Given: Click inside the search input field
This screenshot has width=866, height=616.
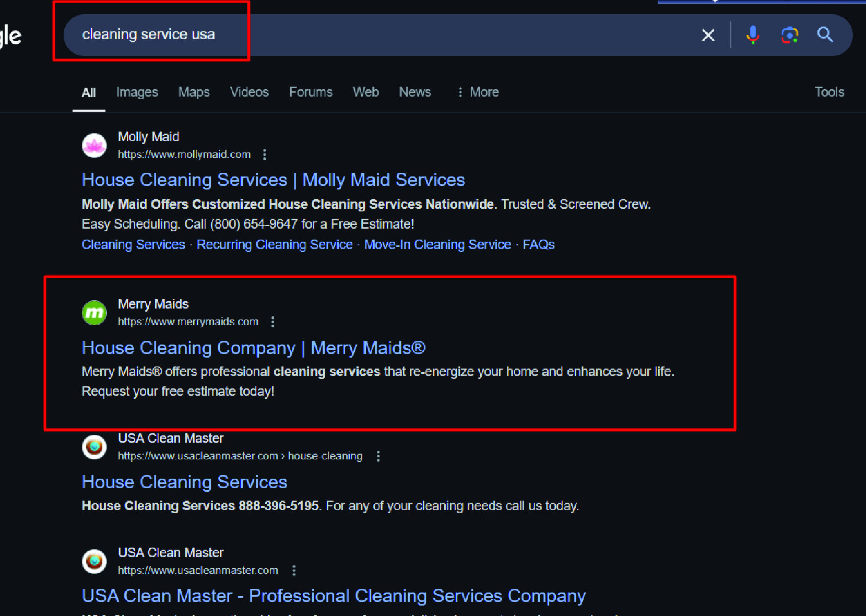Looking at the screenshot, I should (x=365, y=34).
